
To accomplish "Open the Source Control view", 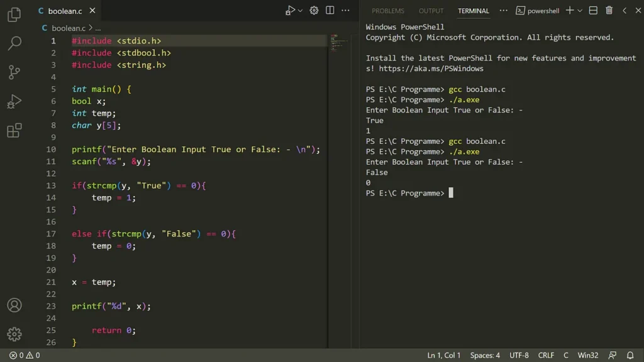I will [x=14, y=72].
